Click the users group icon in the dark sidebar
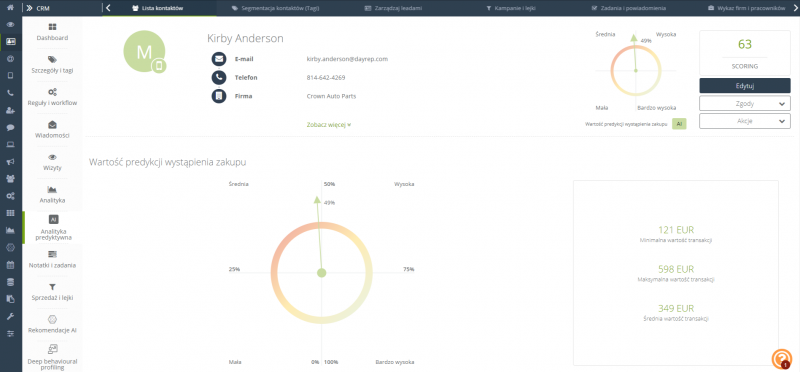The image size is (800, 372). (11, 179)
